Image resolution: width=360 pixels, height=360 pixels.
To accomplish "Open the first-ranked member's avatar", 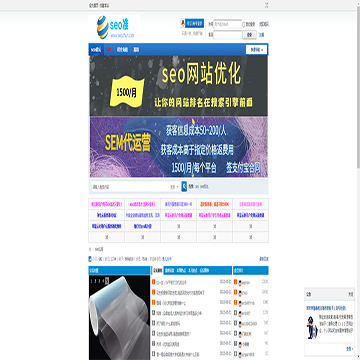I will [x=240, y=283].
